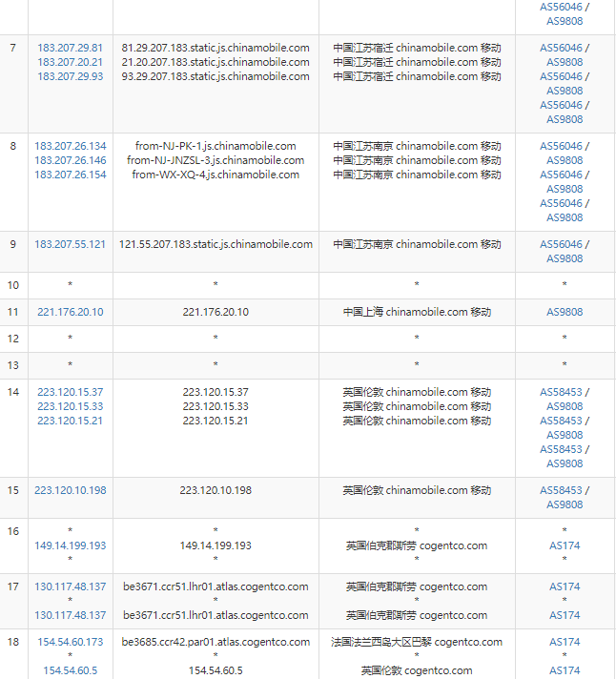616x679 pixels.
Task: Select hostname from-NJ-PK-1.js.chinamobile.com
Action: point(216,146)
